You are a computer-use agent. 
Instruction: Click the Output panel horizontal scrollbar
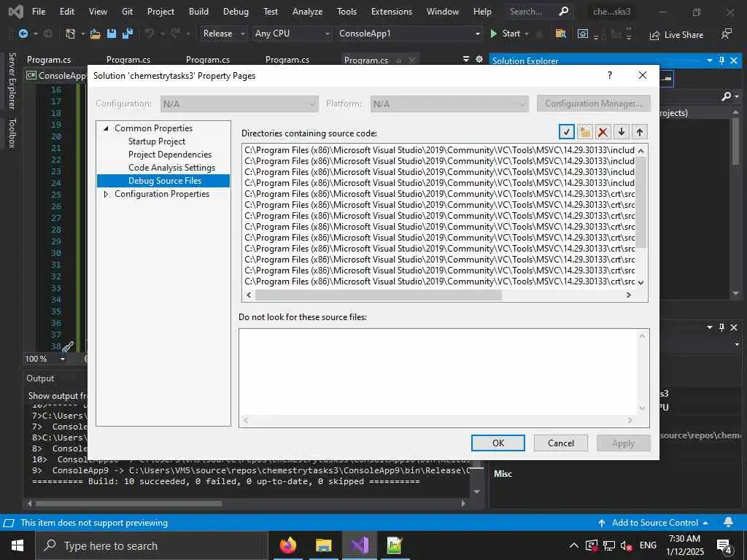click(128, 503)
